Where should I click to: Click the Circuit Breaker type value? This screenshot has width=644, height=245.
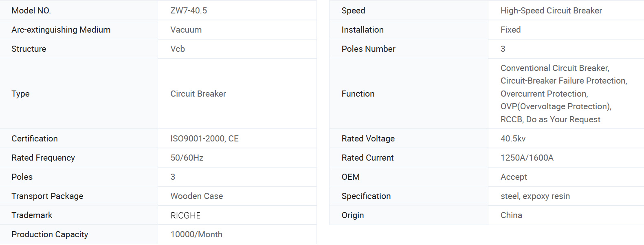(x=198, y=94)
